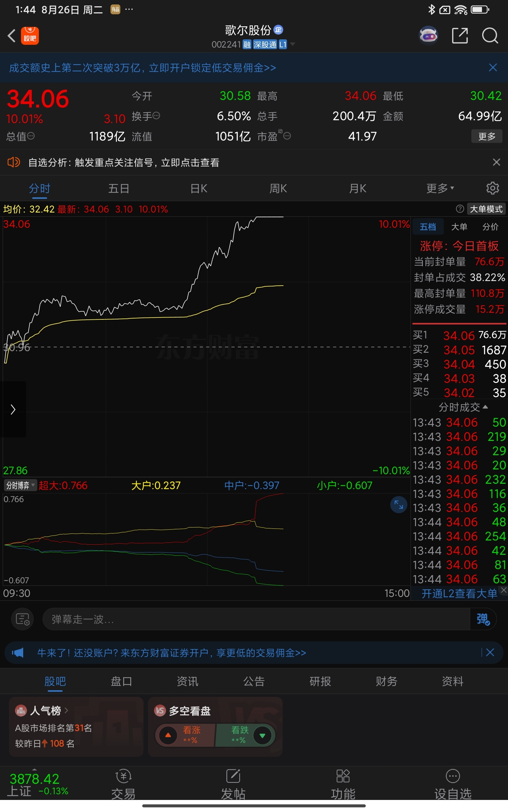Tap the 看涨 bullish vote button

(184, 736)
